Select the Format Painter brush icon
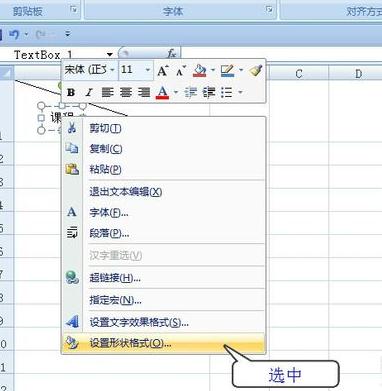This screenshot has width=382, height=391. (255, 70)
